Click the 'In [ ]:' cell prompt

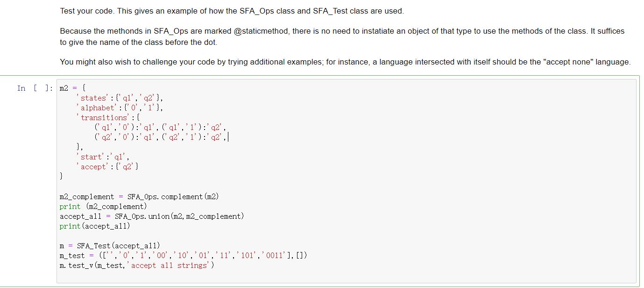[x=34, y=88]
